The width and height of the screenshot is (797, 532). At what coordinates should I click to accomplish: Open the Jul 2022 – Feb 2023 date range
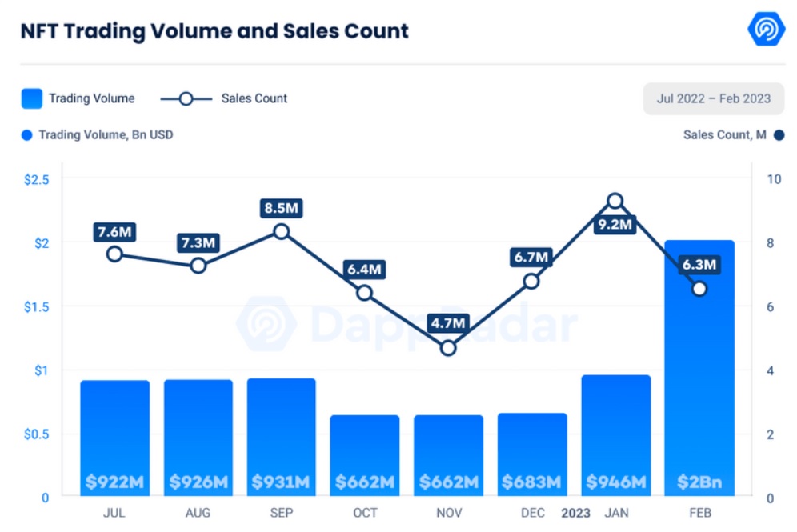coord(713,98)
